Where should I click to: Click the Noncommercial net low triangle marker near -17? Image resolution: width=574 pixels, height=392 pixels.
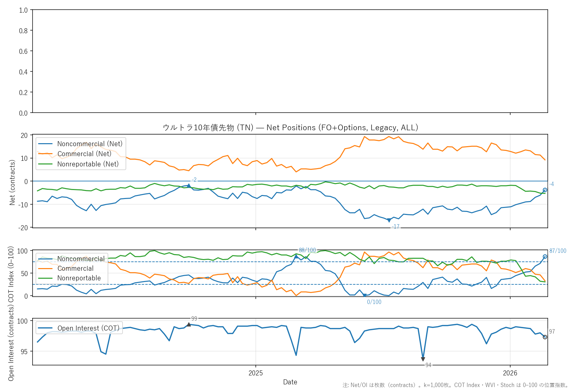click(389, 220)
